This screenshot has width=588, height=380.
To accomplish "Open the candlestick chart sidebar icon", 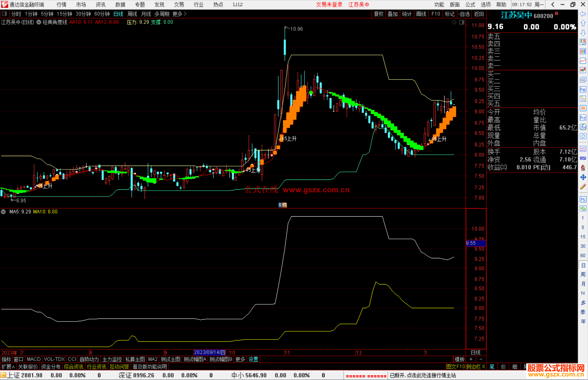I will click(583, 70).
